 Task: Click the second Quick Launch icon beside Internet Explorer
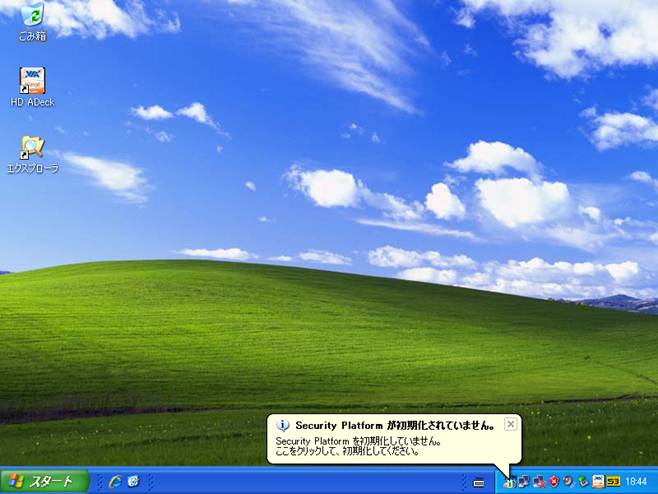(133, 481)
